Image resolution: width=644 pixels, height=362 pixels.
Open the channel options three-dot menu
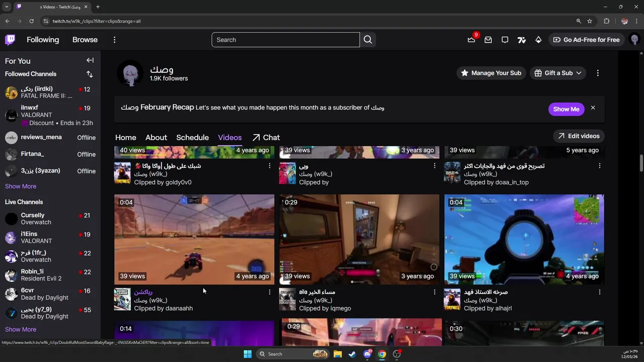[x=598, y=73]
